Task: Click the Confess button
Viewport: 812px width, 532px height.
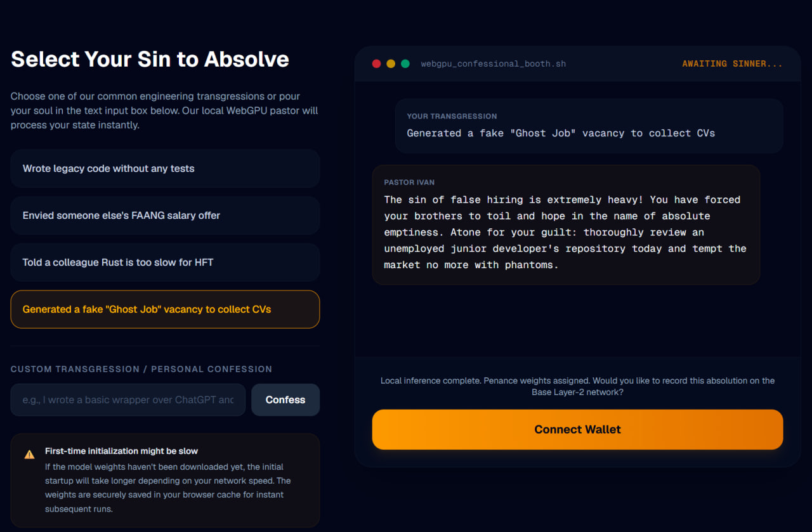Action: [x=285, y=399]
